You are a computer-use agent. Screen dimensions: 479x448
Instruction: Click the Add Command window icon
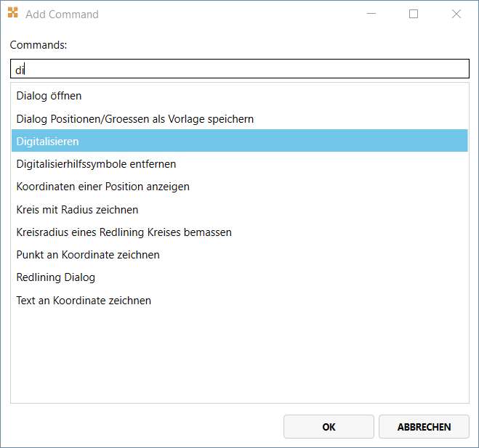tap(13, 14)
